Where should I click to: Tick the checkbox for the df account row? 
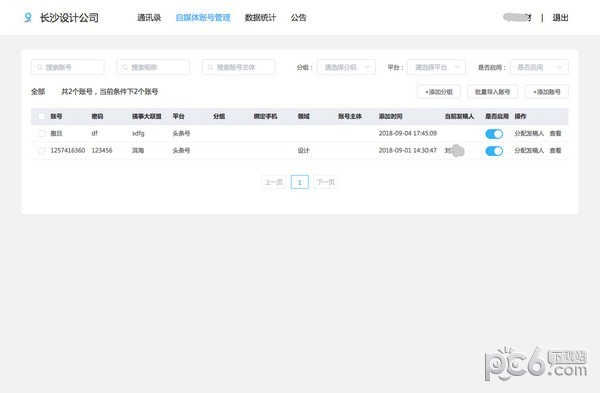click(x=42, y=134)
